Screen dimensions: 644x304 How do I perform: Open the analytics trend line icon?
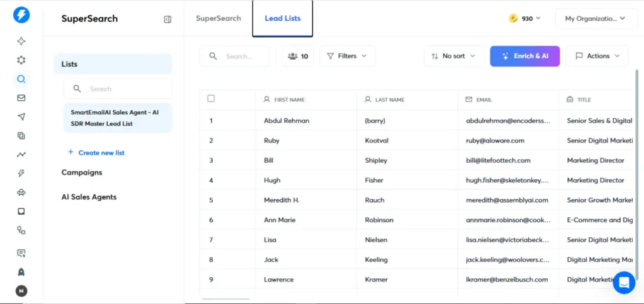click(21, 155)
